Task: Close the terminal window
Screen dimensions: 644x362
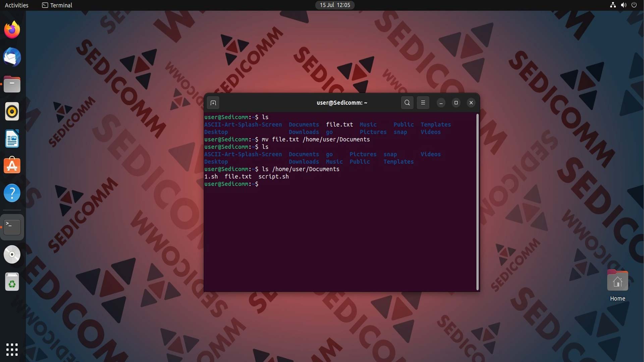Action: tap(471, 103)
